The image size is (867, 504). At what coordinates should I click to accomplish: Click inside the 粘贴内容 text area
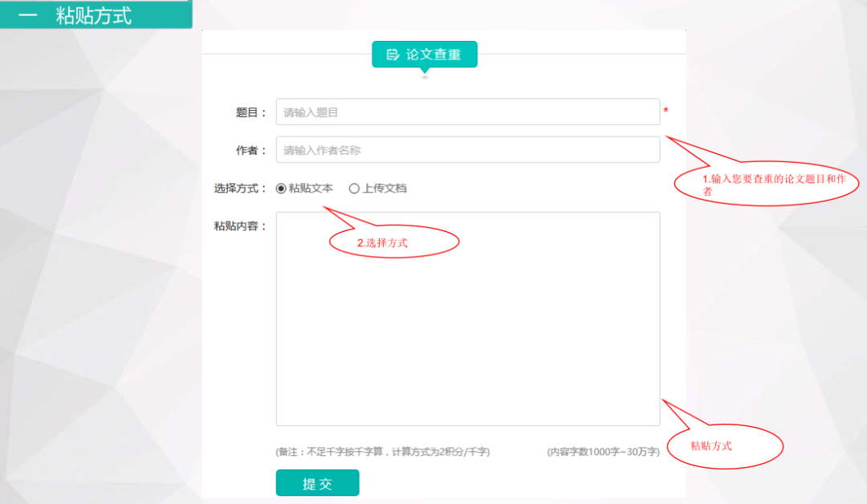pyautogui.click(x=467, y=319)
